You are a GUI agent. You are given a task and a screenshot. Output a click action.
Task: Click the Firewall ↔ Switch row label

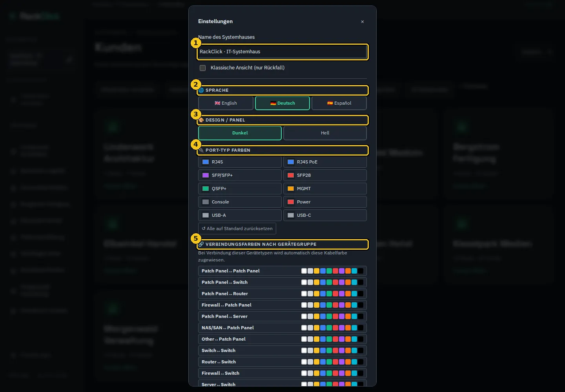(221, 373)
